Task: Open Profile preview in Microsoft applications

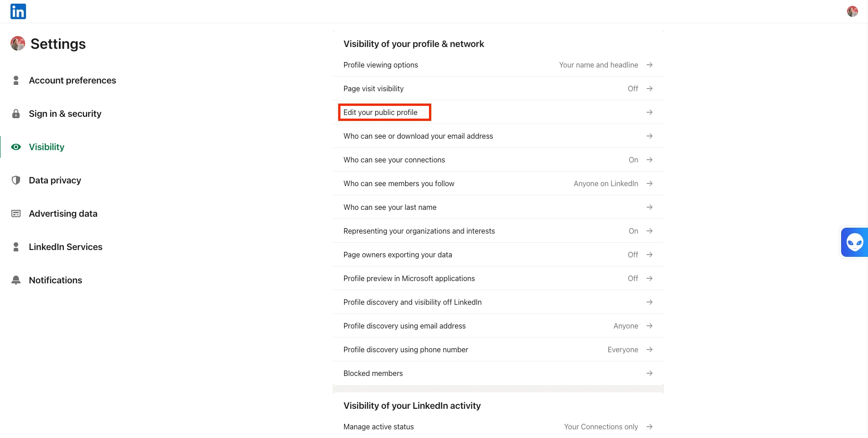Action: [498, 278]
